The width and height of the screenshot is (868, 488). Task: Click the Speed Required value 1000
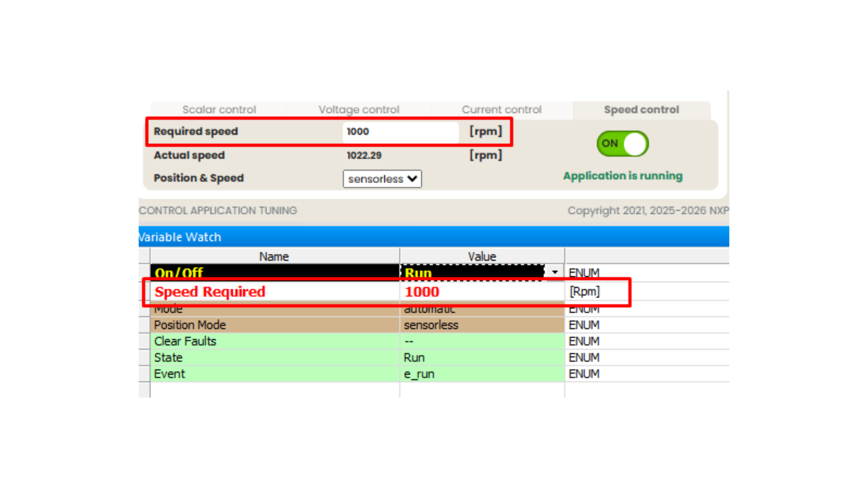pyautogui.click(x=422, y=291)
